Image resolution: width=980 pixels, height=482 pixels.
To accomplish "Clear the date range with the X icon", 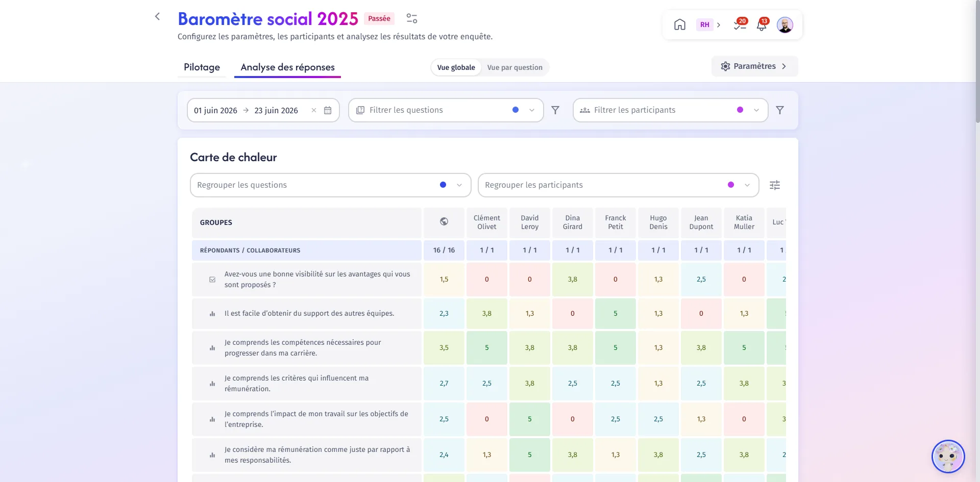I will coord(314,110).
